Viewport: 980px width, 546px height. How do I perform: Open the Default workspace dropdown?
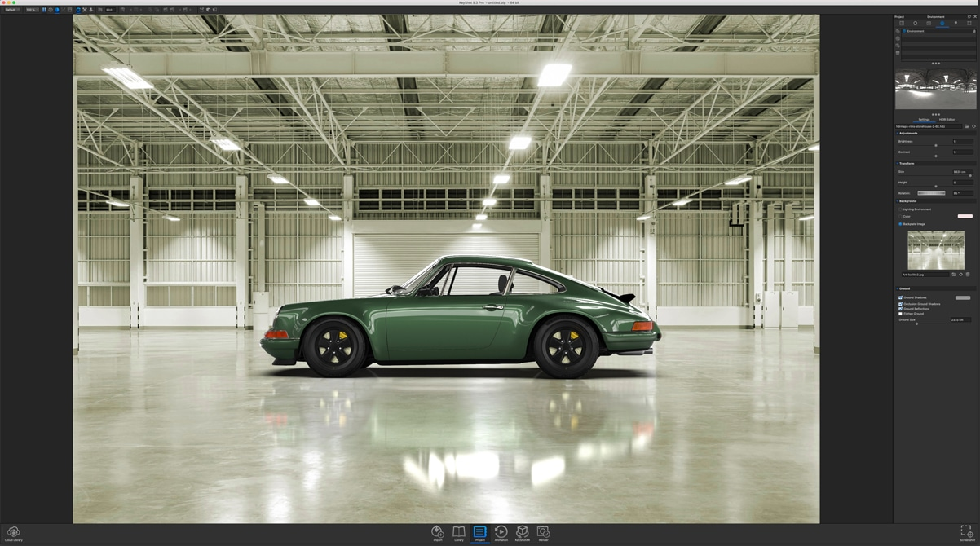click(11, 10)
